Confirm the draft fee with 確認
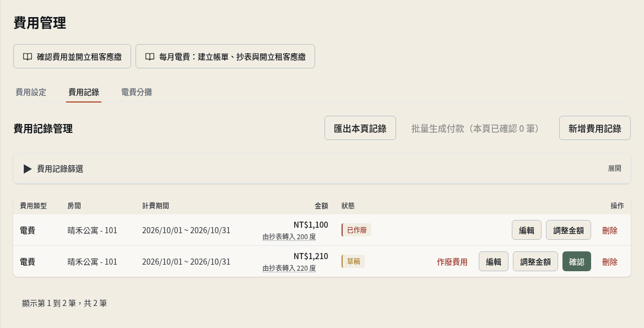 click(x=577, y=261)
